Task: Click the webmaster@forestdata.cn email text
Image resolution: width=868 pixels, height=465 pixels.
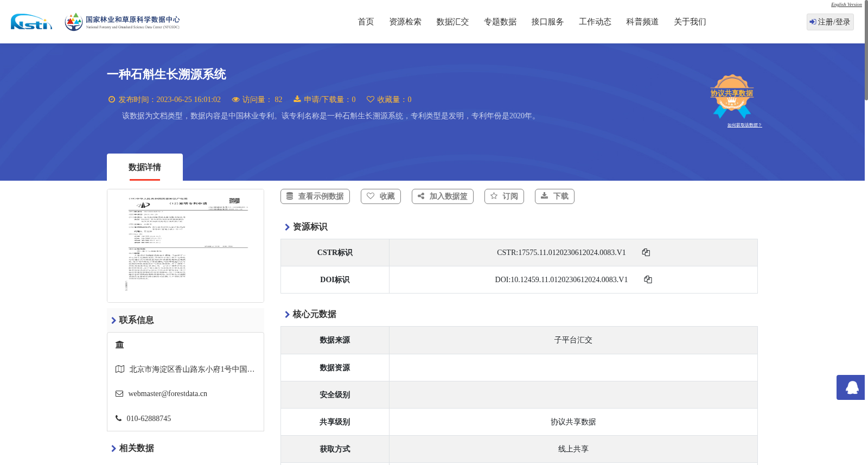Action: click(168, 394)
